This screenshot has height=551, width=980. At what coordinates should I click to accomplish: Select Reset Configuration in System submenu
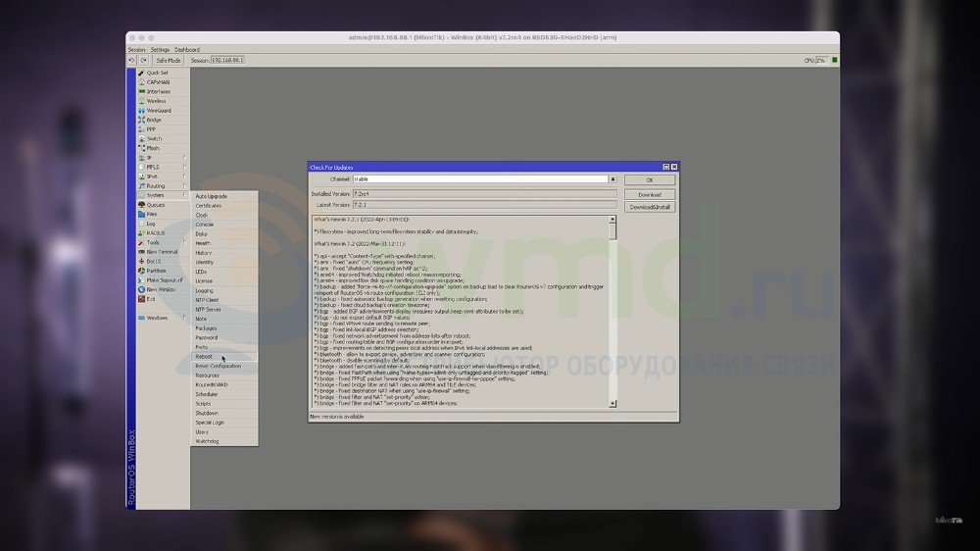click(223, 366)
